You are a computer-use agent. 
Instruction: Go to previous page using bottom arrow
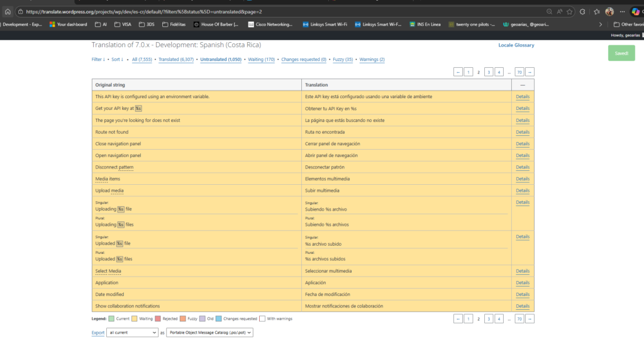pos(458,319)
